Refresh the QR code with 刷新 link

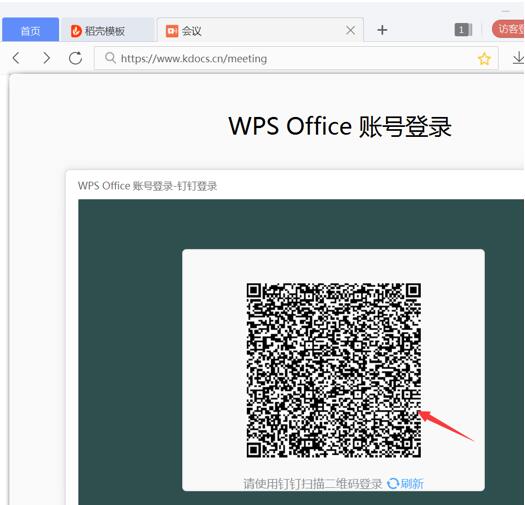(412, 483)
